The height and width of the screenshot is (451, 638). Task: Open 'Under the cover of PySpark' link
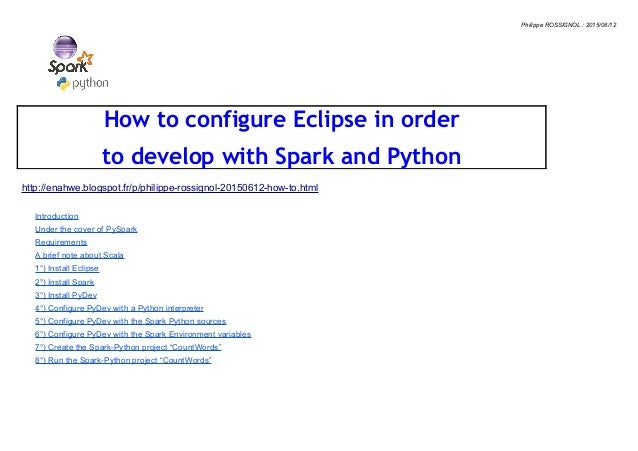pyautogui.click(x=86, y=229)
